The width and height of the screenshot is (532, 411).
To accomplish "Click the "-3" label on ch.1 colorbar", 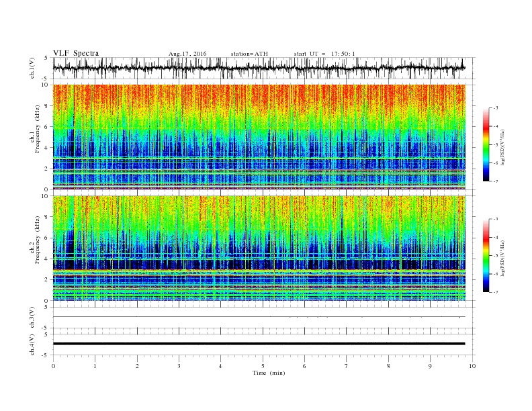I will (x=496, y=108).
